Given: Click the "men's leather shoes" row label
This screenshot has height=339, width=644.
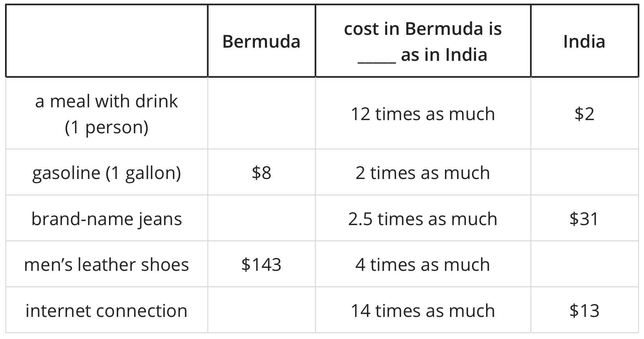Looking at the screenshot, I should pyautogui.click(x=106, y=265).
